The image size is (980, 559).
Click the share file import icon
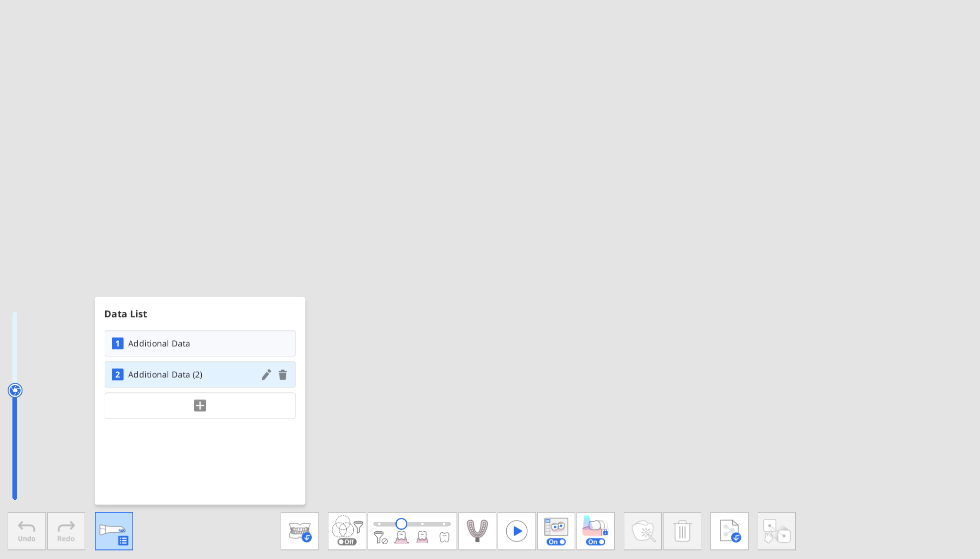730,531
